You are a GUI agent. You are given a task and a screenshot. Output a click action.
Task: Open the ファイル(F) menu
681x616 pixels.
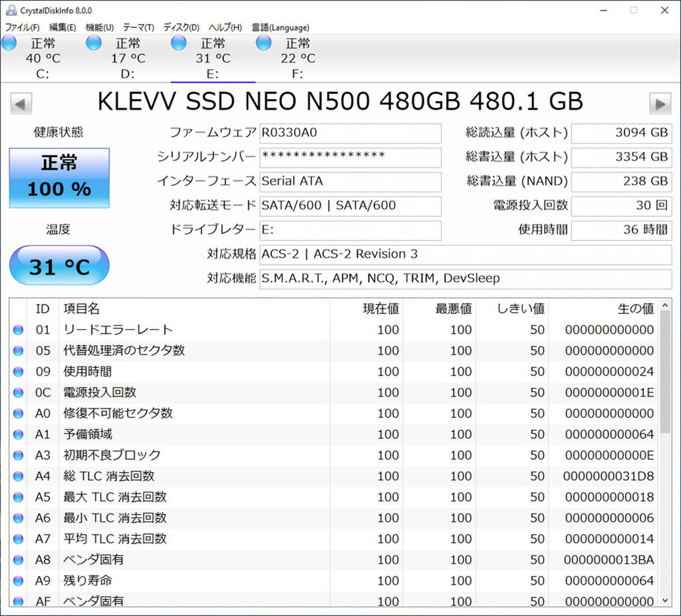(22, 27)
